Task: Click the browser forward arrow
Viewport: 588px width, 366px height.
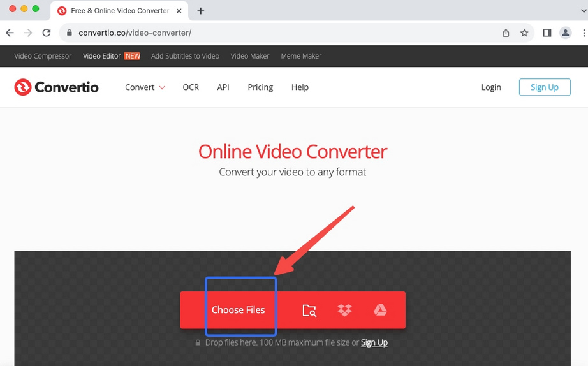Action: tap(28, 33)
